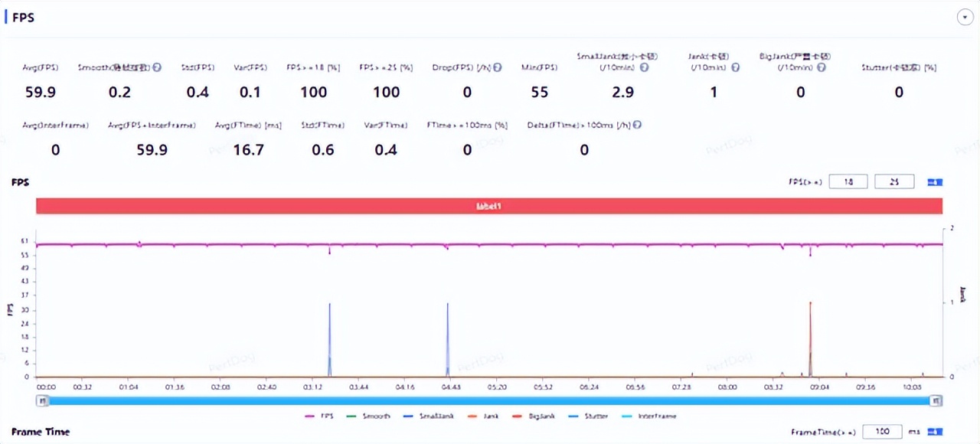The height and width of the screenshot is (444, 980).
Task: Collapse the FPS panel using round arrow
Action: (x=965, y=18)
